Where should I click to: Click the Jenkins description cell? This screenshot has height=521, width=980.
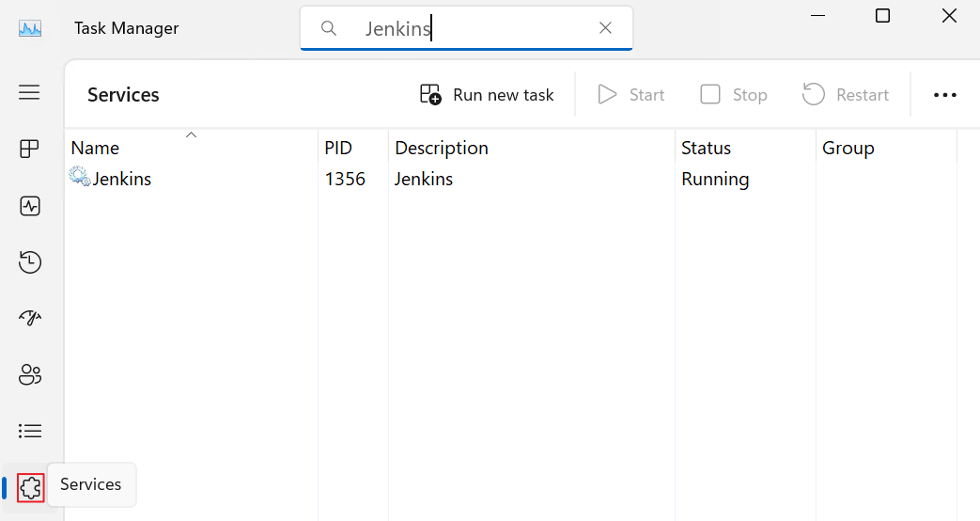[423, 180]
